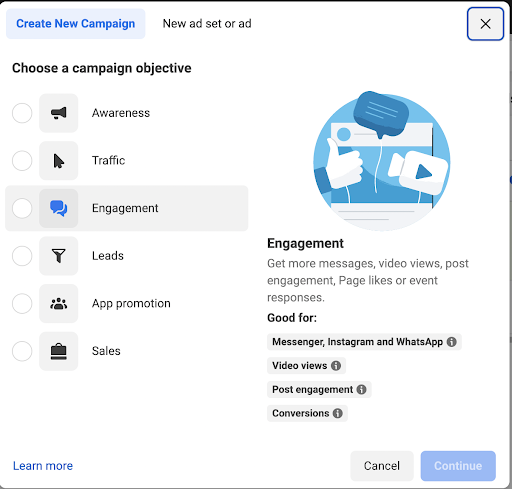The image size is (512, 489).
Task: Click the App promotion people icon
Action: [59, 304]
